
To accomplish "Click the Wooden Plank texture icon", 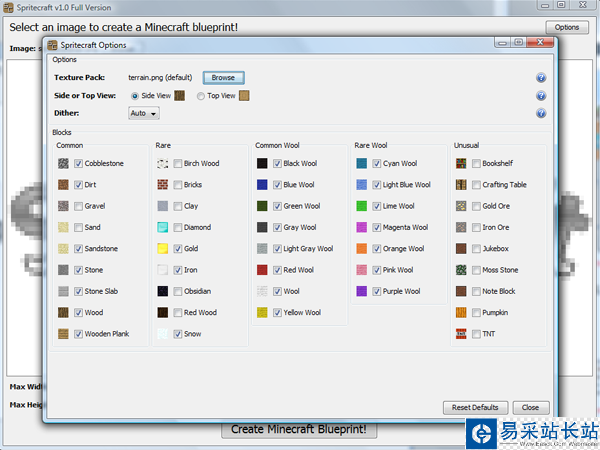I will [63, 334].
